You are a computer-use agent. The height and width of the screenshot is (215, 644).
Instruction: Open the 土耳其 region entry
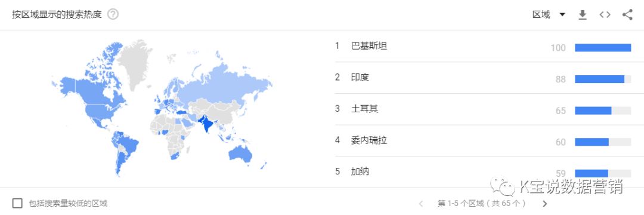coord(365,109)
